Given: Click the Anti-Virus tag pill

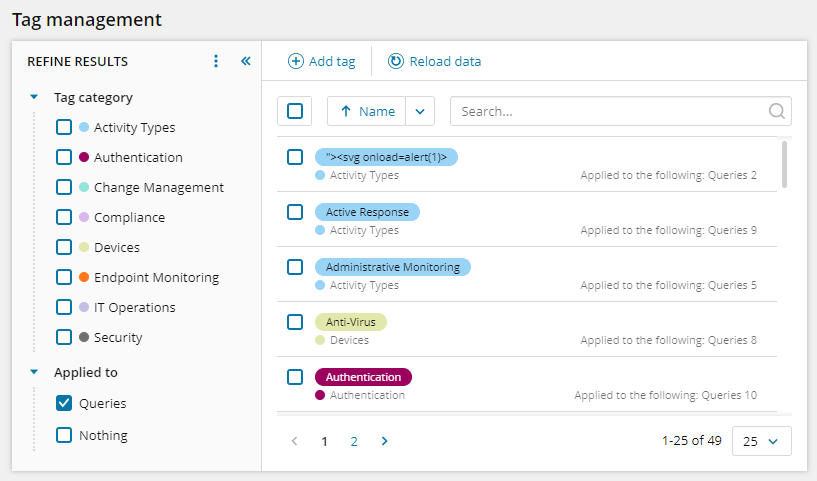Looking at the screenshot, I should [x=351, y=322].
